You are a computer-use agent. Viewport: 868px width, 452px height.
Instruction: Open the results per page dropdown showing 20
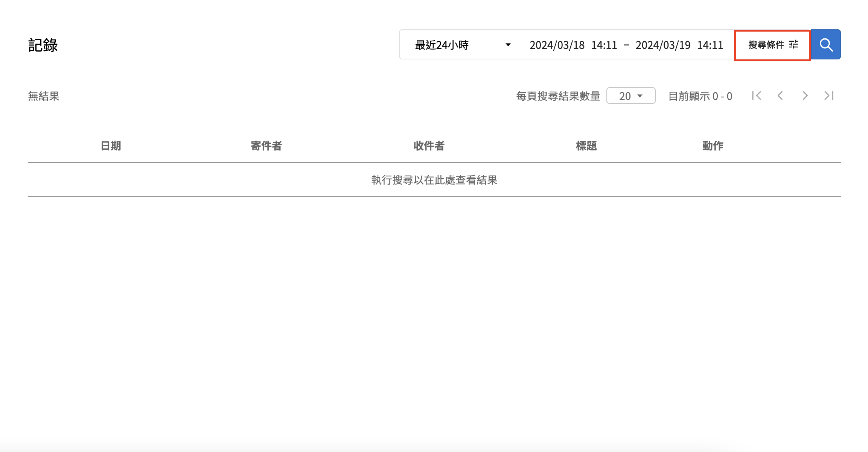(x=631, y=96)
